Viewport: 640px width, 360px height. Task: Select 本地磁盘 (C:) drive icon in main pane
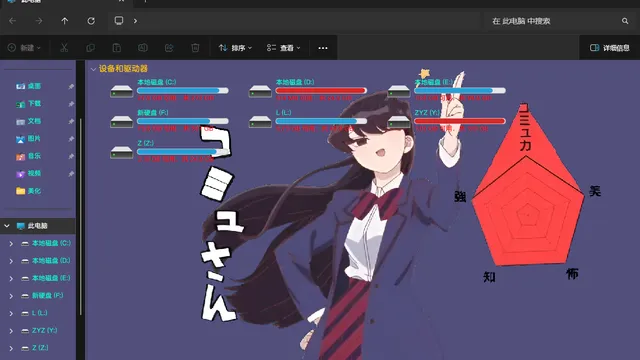pyautogui.click(x=121, y=91)
